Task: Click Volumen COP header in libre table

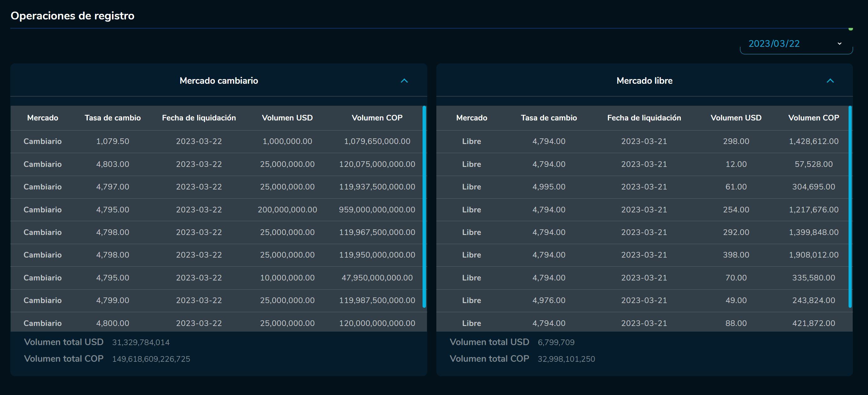Action: tap(813, 118)
